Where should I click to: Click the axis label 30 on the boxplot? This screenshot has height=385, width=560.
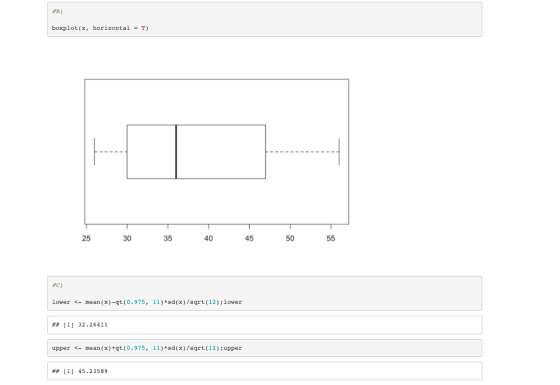click(x=127, y=238)
